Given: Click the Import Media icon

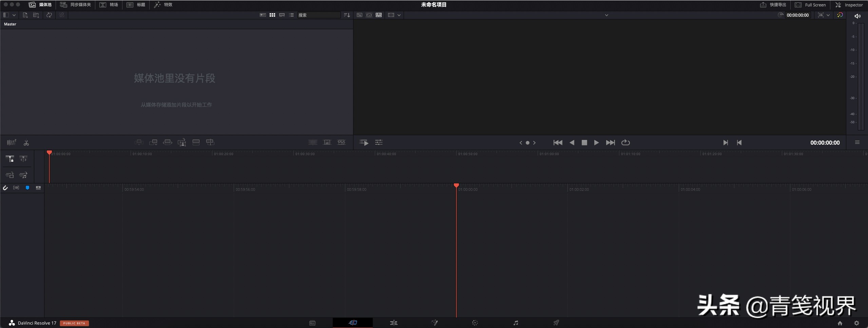Looking at the screenshot, I should click(25, 15).
